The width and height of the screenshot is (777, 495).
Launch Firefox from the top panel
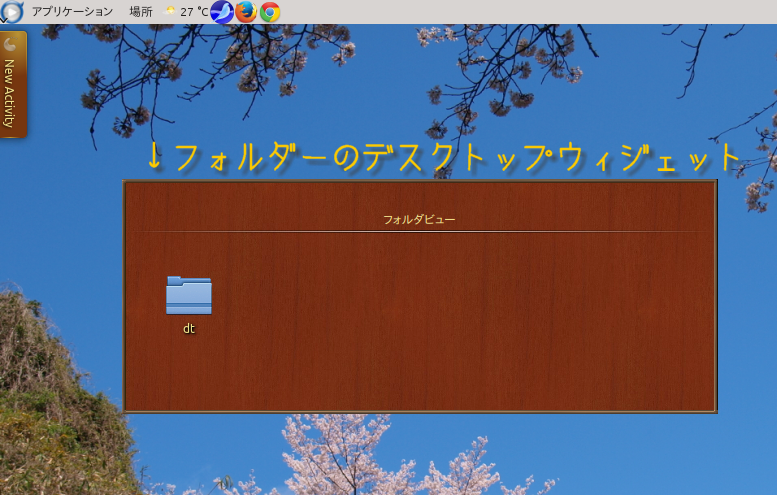pyautogui.click(x=246, y=12)
